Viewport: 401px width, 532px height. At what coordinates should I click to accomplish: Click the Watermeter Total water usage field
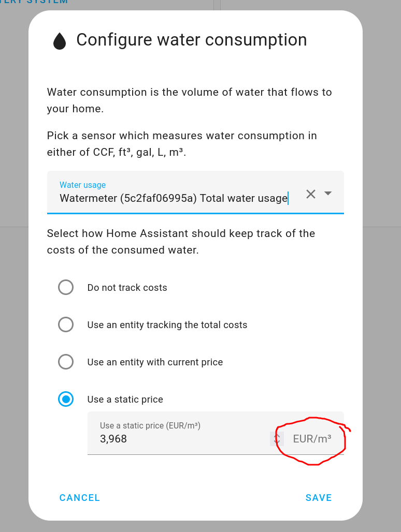pyautogui.click(x=174, y=198)
